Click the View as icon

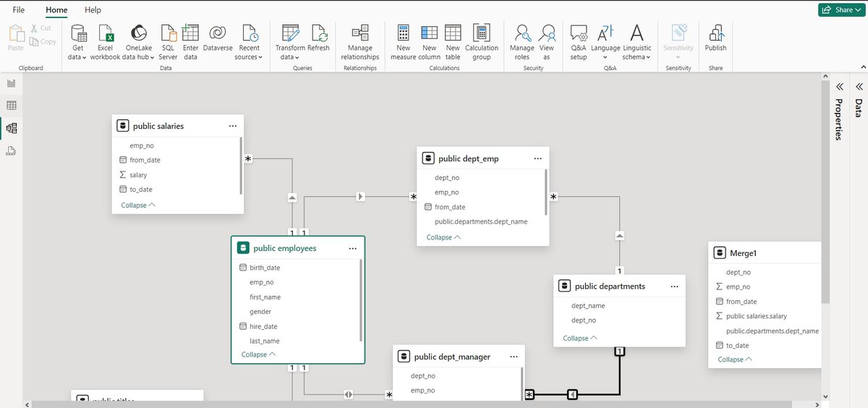point(547,33)
